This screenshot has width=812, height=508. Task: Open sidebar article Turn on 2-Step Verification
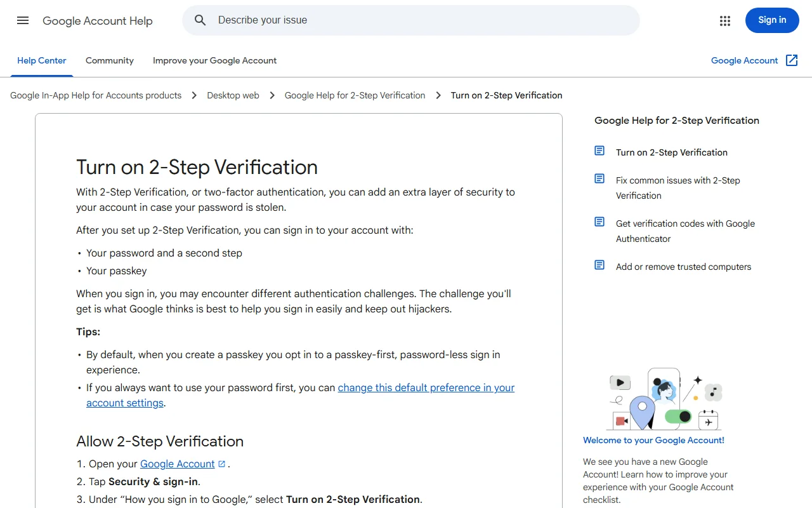click(x=672, y=152)
